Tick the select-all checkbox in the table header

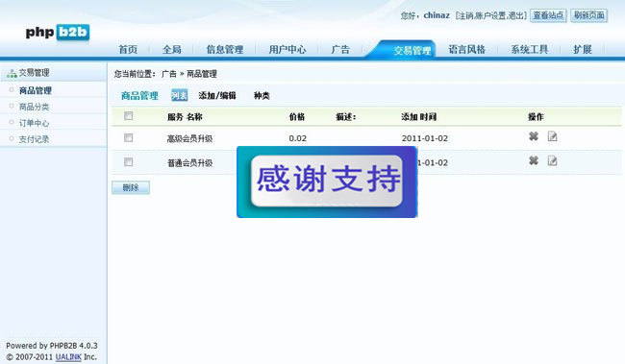pos(128,116)
